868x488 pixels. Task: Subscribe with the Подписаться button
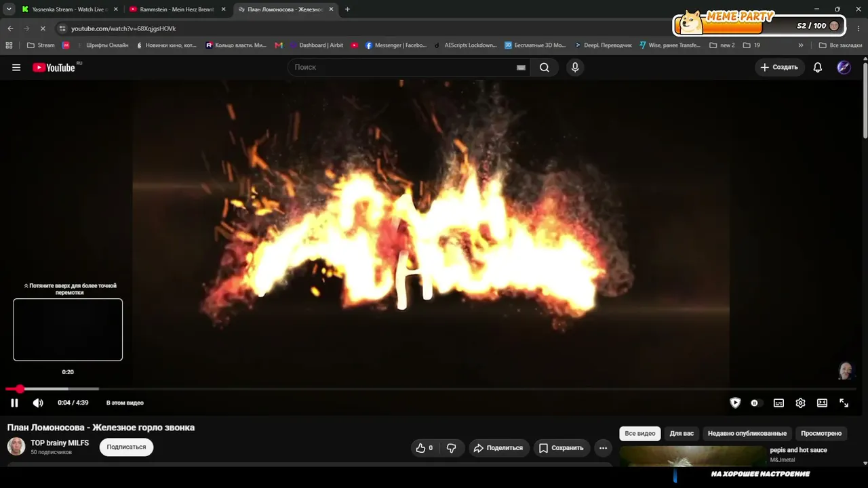click(x=126, y=447)
